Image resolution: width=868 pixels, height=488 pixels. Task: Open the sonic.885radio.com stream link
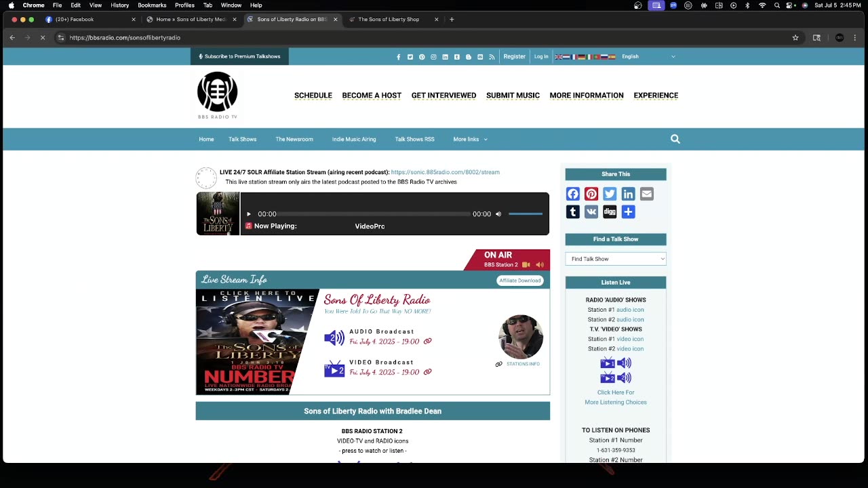pyautogui.click(x=445, y=173)
